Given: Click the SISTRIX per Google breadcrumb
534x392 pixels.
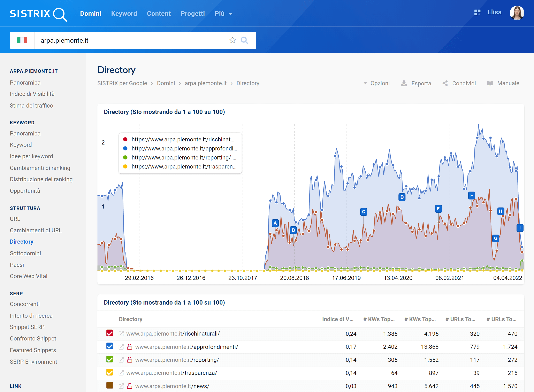Looking at the screenshot, I should (x=122, y=83).
